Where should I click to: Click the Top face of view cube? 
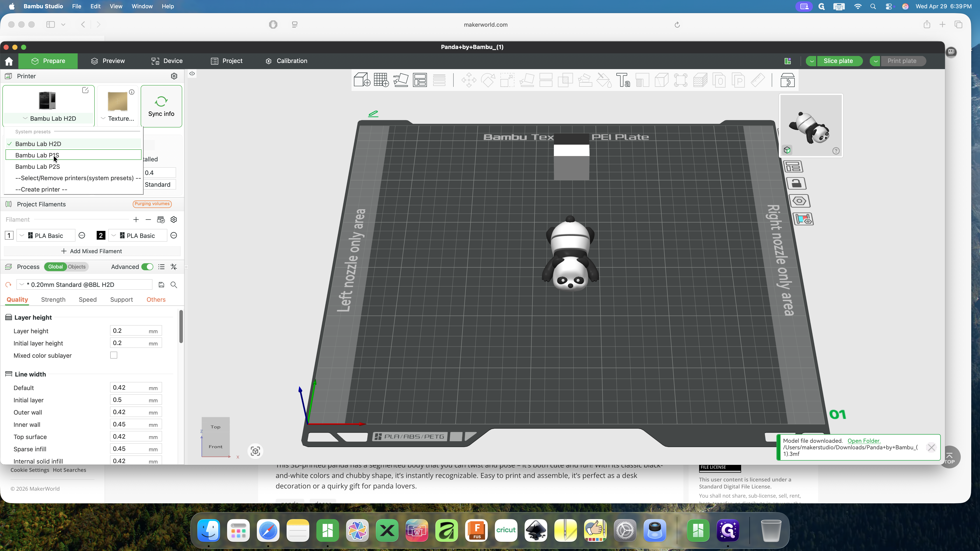tap(216, 427)
